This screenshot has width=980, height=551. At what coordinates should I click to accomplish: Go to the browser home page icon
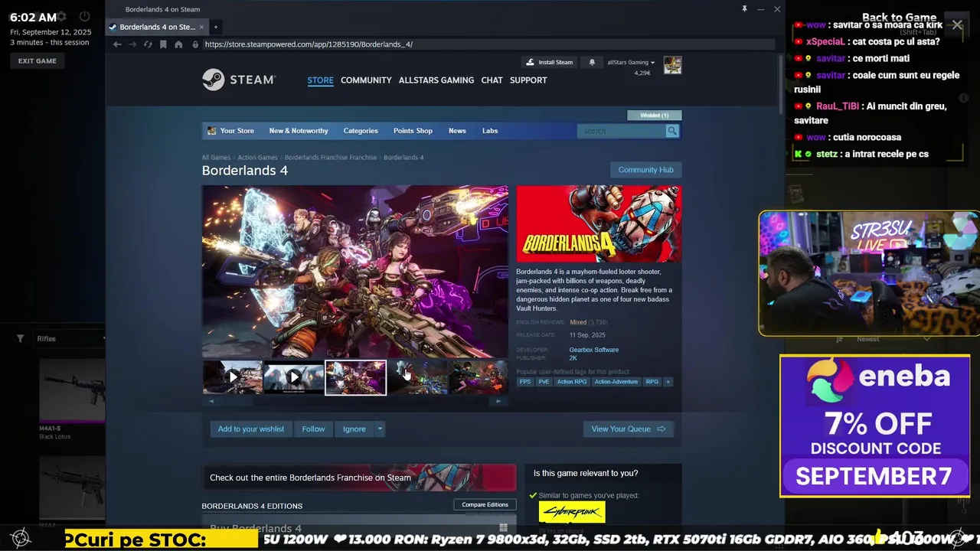pos(178,44)
